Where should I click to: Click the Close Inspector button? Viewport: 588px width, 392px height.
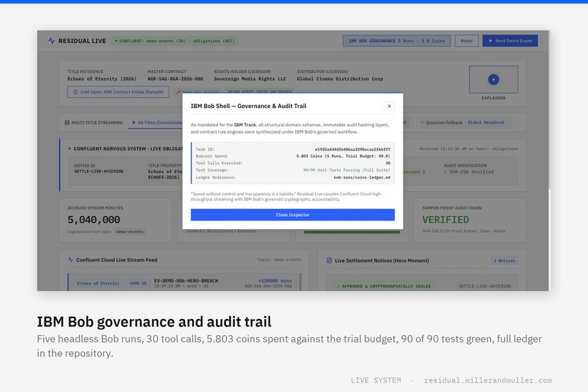293,215
